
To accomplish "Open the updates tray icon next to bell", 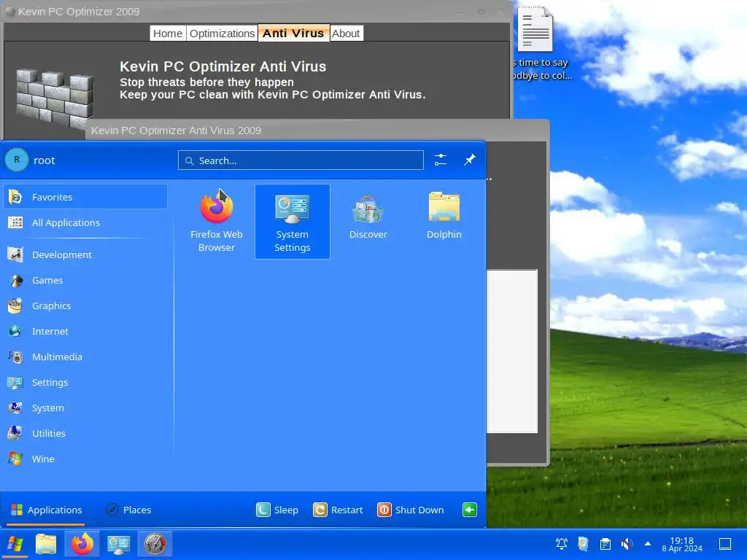I will coord(583,543).
